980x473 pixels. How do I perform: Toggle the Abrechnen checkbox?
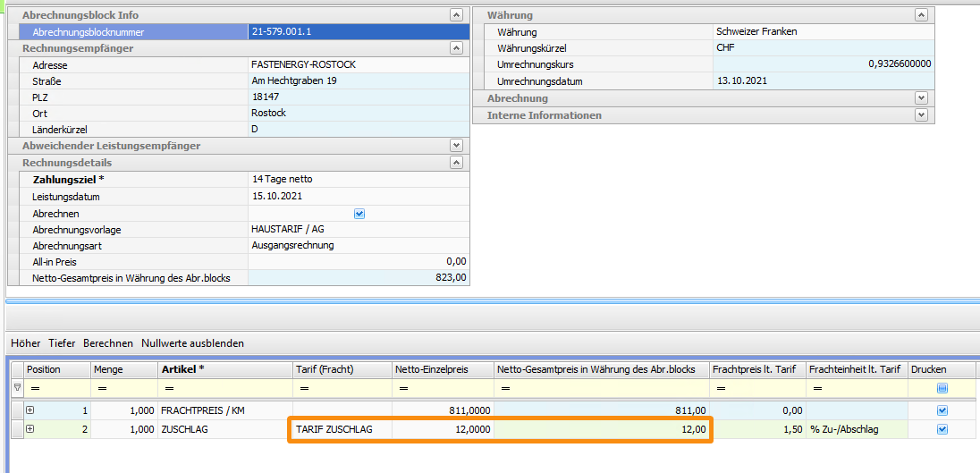359,214
